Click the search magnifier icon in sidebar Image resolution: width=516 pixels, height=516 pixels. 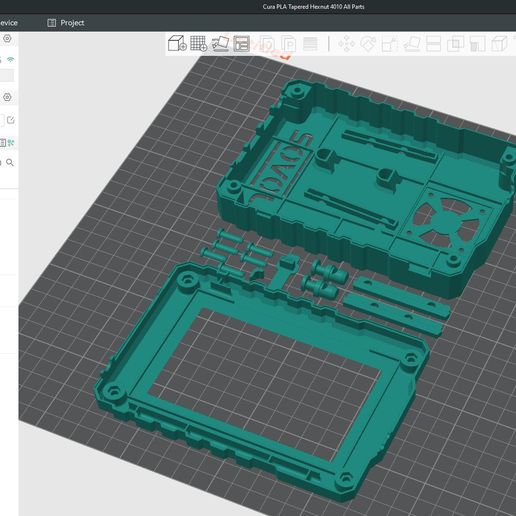click(10, 163)
